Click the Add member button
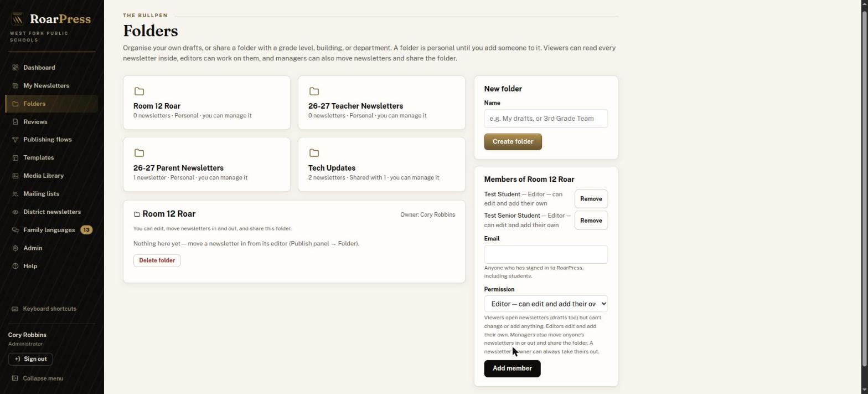The image size is (868, 394). tap(512, 369)
